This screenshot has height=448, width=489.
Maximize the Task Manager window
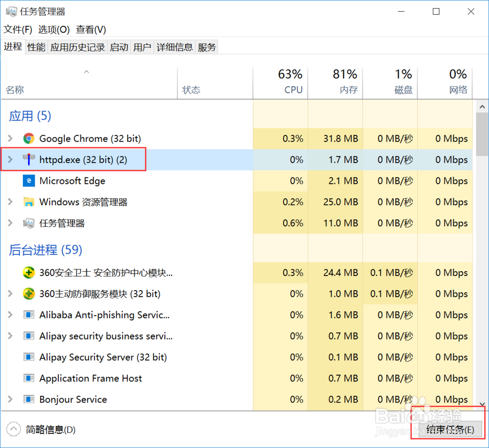pos(436,12)
